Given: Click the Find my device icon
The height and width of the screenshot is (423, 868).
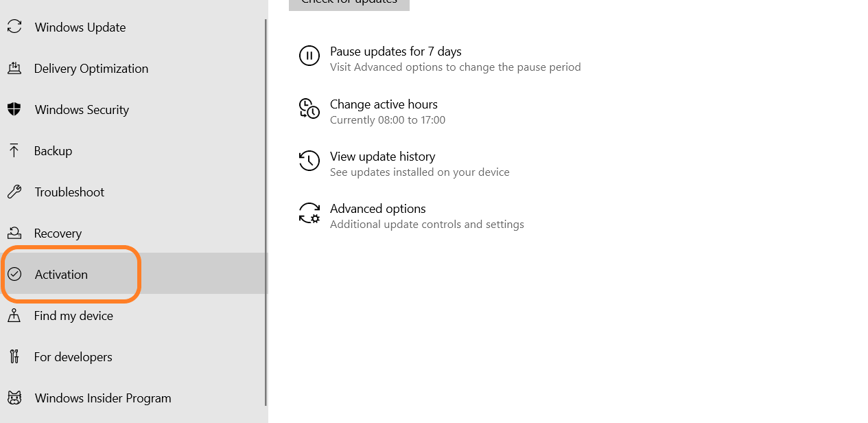Looking at the screenshot, I should (x=14, y=316).
